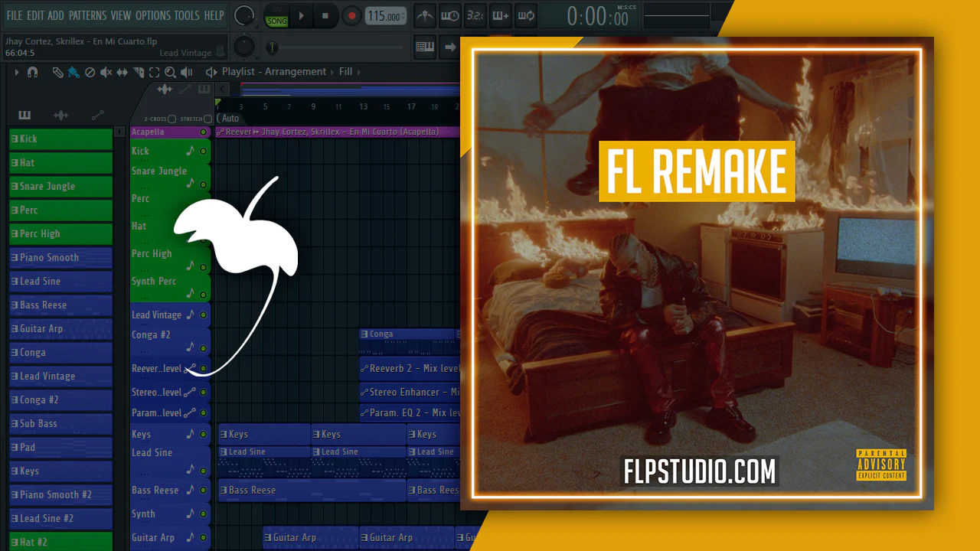Select the Zoom magnifier tool
The width and height of the screenshot is (980, 551).
point(170,72)
